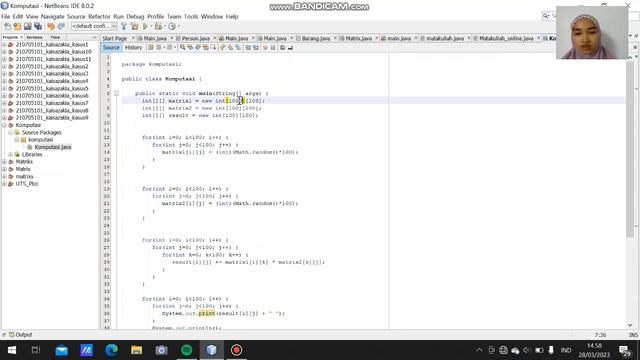Click the Quick Search magnifier icon

546,16
